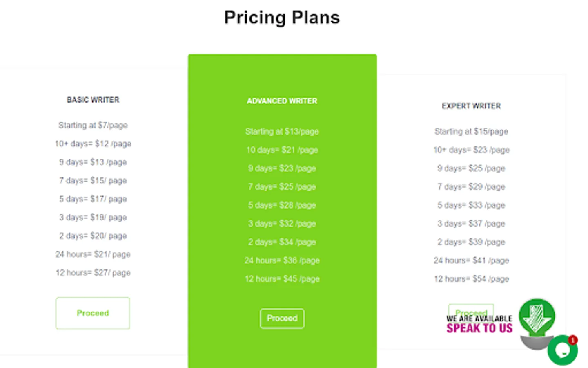Image resolution: width=588 pixels, height=368 pixels.
Task: Click Basic plan 12 hours $27 price
Action: [x=93, y=273]
